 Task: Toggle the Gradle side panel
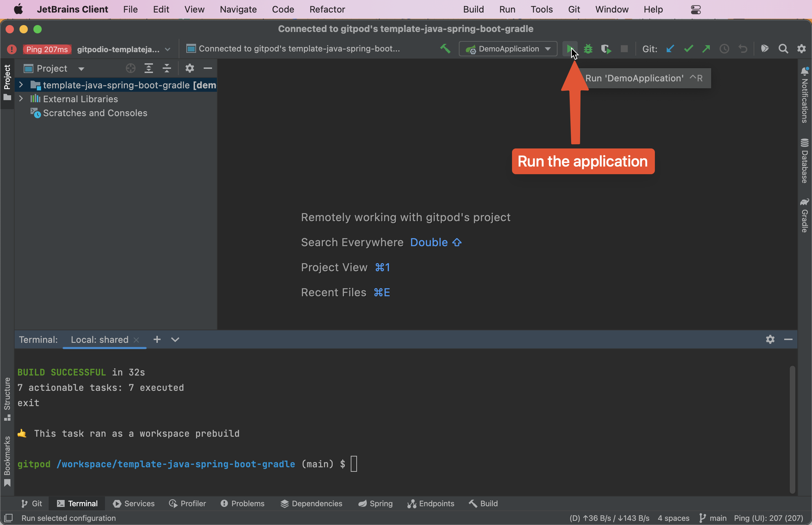[805, 216]
